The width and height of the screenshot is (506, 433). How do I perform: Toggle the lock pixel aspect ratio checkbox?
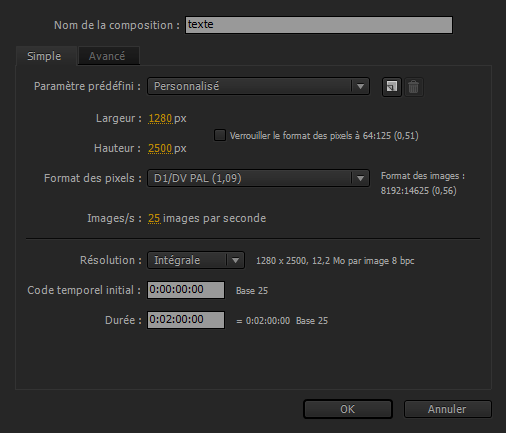(220, 135)
